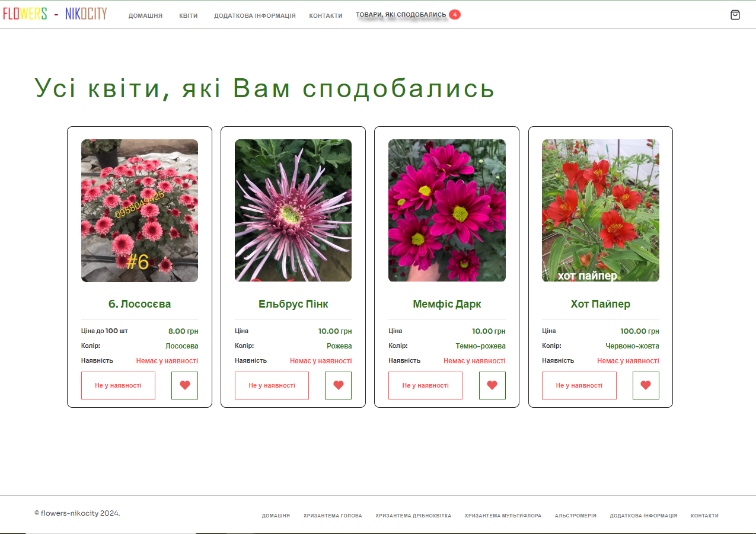
Task: Click product title 6. Лососєва
Action: tap(139, 304)
